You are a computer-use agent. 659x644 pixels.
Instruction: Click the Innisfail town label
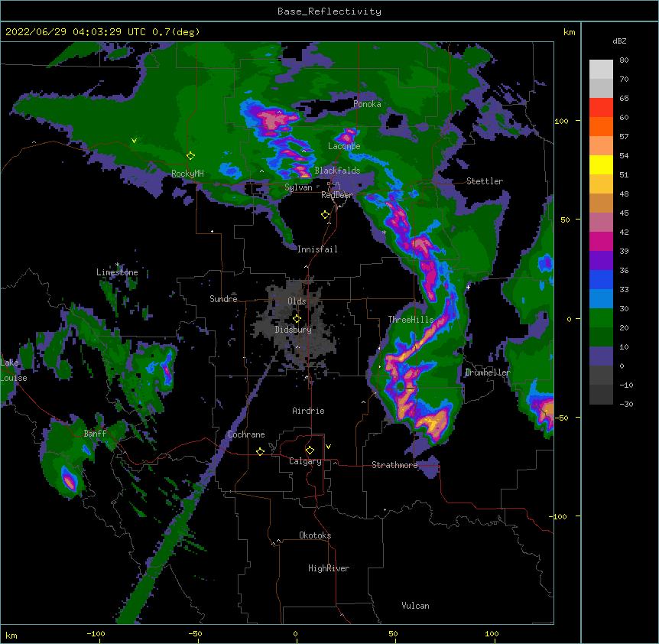point(317,249)
